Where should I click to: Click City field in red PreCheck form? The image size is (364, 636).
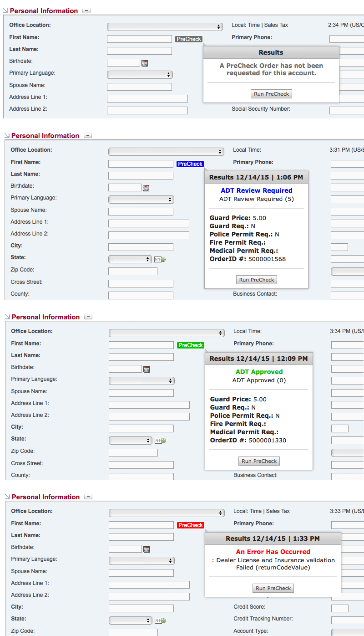pyautogui.click(x=141, y=609)
